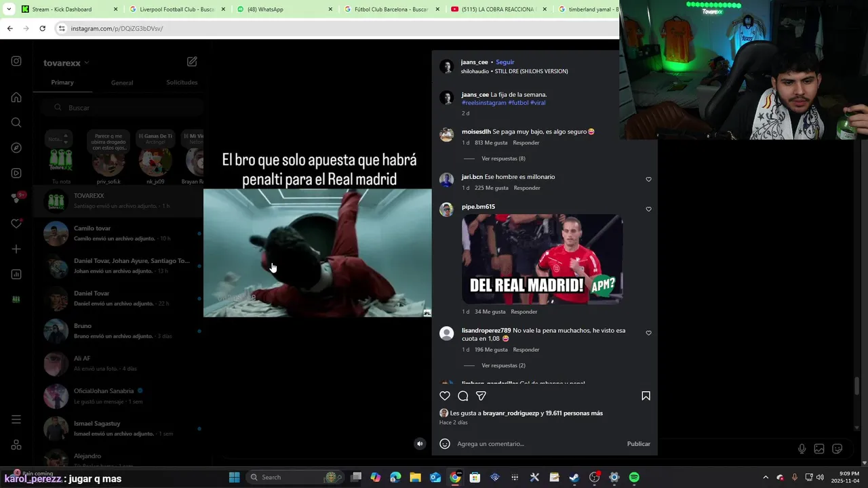Image resolution: width=868 pixels, height=488 pixels.
Task: Open Reels from the sidebar
Action: tap(16, 173)
